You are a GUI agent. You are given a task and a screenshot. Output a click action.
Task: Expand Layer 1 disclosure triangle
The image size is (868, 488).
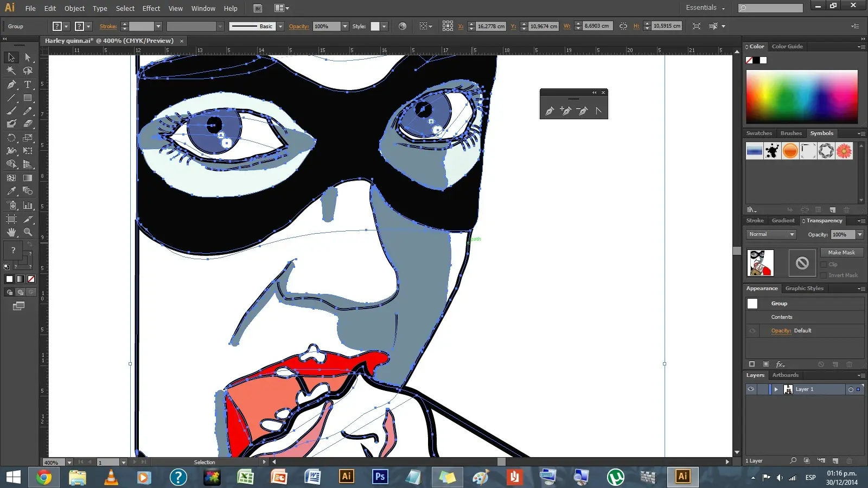(776, 389)
